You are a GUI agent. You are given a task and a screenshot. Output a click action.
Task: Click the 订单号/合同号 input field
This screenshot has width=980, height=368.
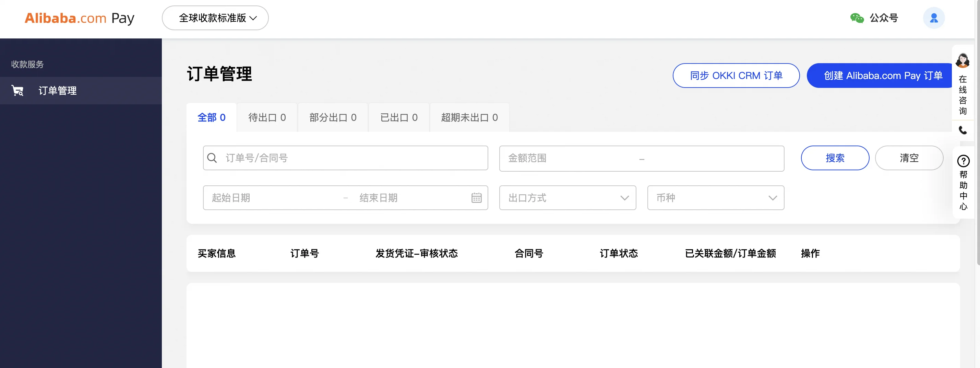[x=343, y=158]
